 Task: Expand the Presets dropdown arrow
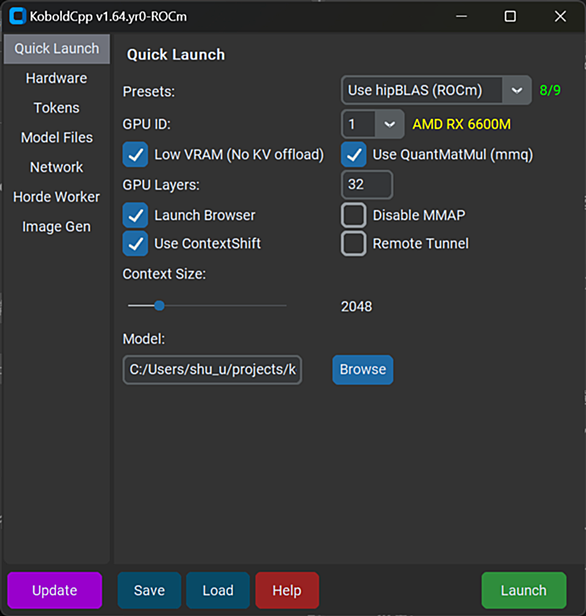click(517, 90)
